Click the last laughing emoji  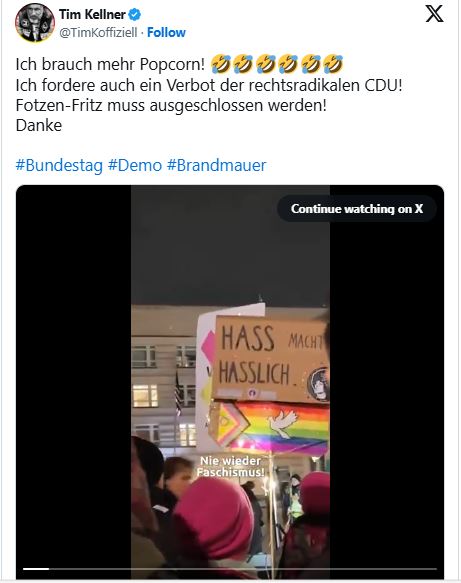333,64
